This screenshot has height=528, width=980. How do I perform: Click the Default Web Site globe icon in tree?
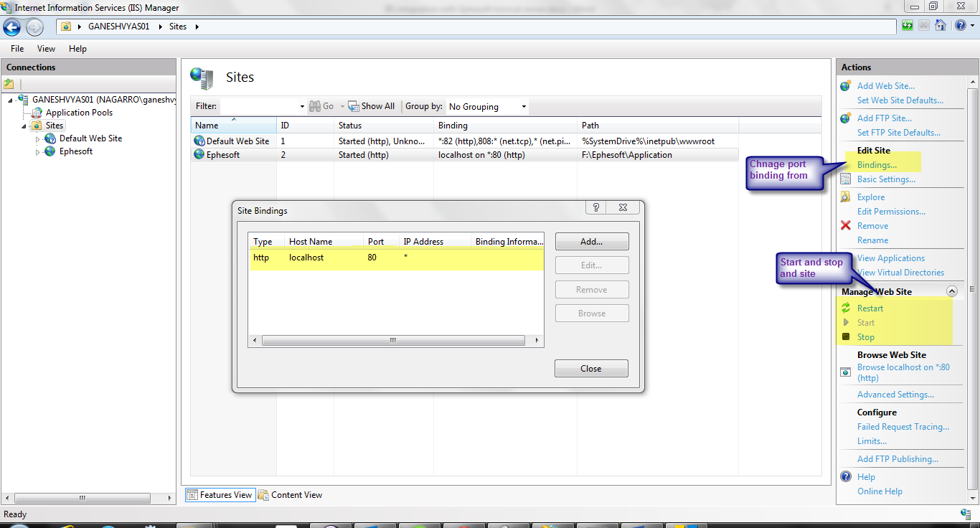point(50,138)
